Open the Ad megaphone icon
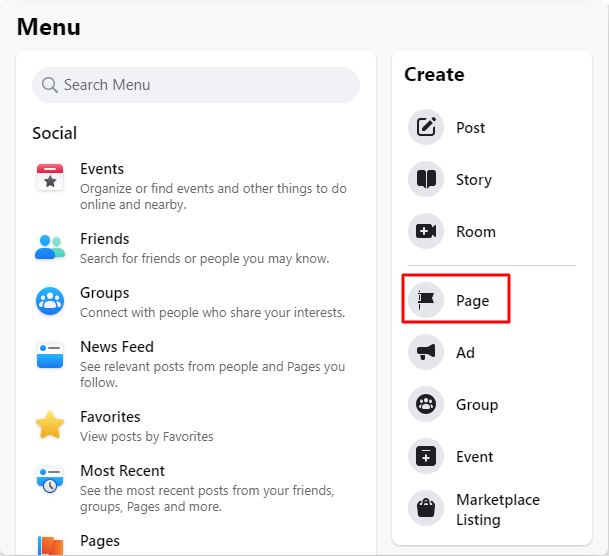 click(x=426, y=352)
